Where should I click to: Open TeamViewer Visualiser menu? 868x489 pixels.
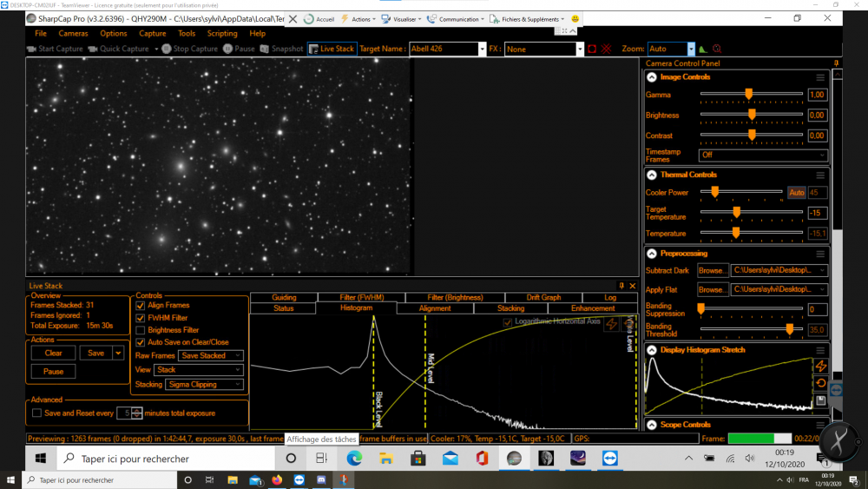tap(401, 19)
